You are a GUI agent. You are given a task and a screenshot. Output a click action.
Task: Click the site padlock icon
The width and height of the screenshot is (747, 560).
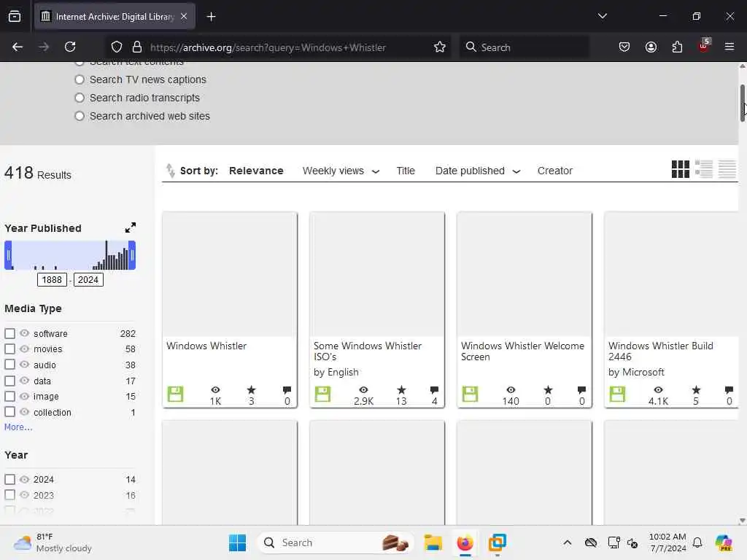tap(137, 47)
